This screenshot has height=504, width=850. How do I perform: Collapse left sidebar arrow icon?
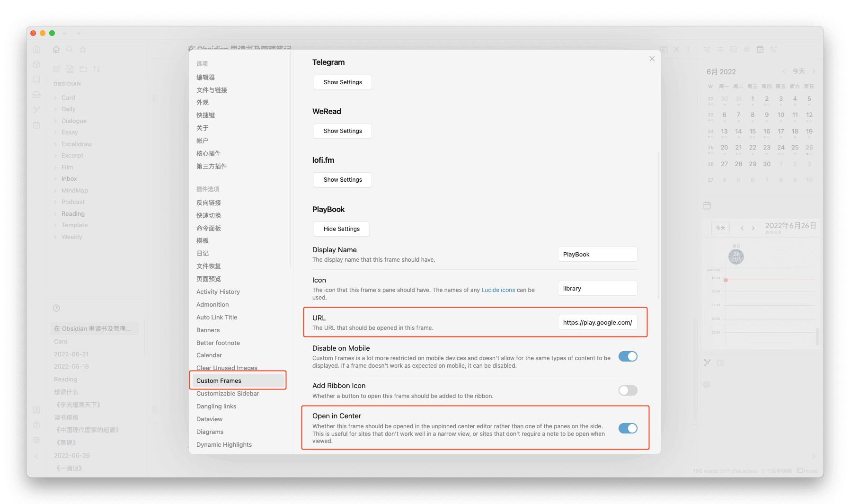click(x=36, y=456)
